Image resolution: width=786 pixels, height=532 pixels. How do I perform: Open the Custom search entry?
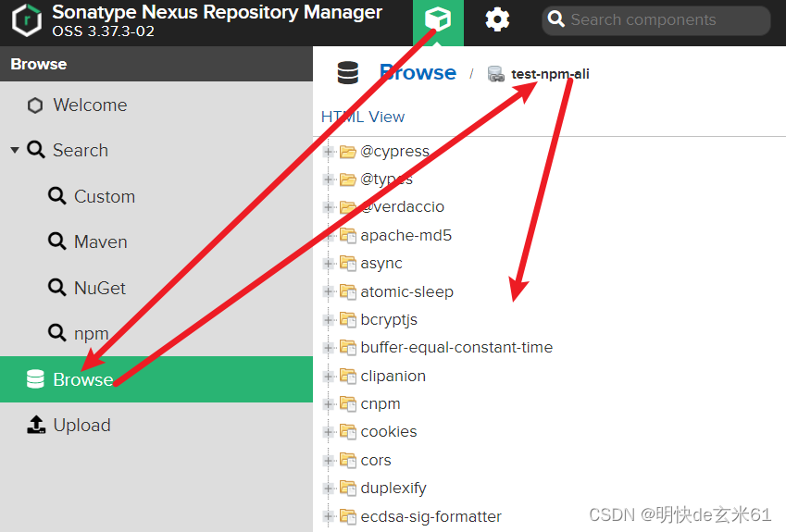coord(105,196)
